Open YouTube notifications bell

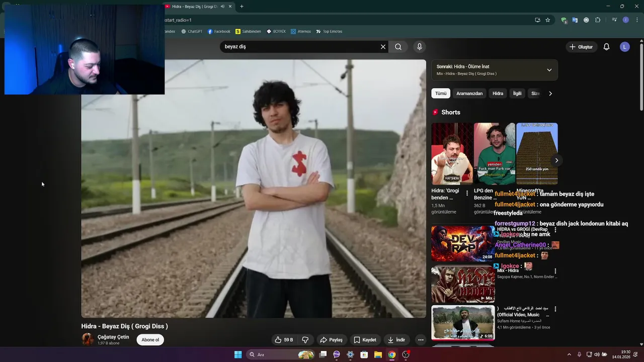tap(606, 47)
